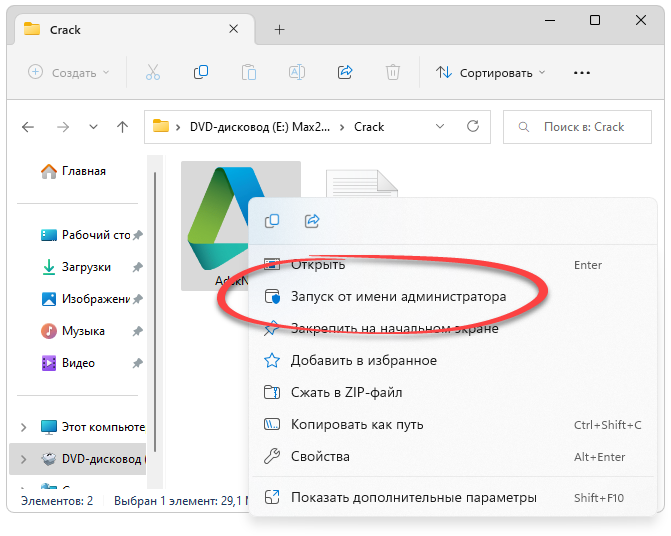Viewport: 671px width, 536px height.
Task: Choose Запуск от имени администратора
Action: coord(453,296)
